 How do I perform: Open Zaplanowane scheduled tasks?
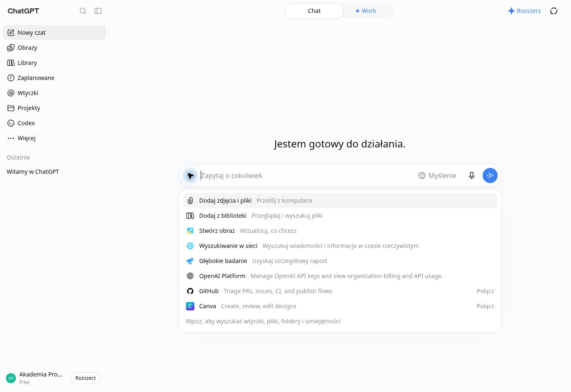click(x=54, y=78)
